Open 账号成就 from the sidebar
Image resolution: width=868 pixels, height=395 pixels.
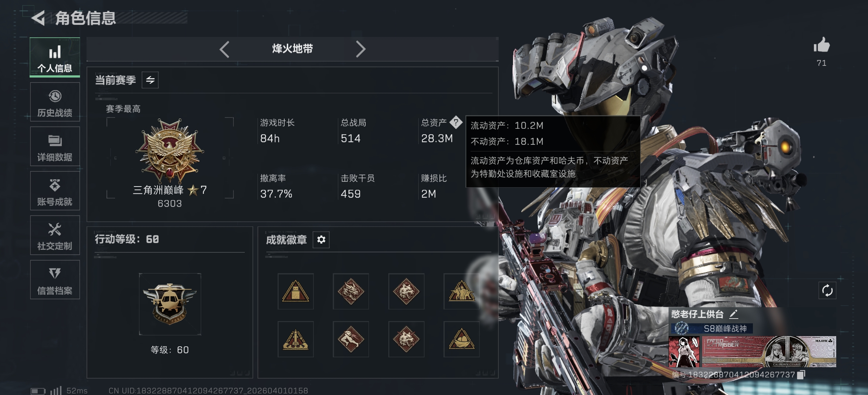point(55,191)
